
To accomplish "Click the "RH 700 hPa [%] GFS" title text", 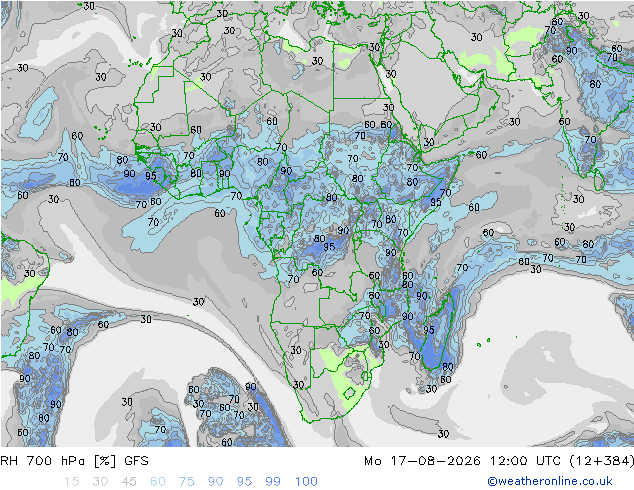I will pos(74,461).
